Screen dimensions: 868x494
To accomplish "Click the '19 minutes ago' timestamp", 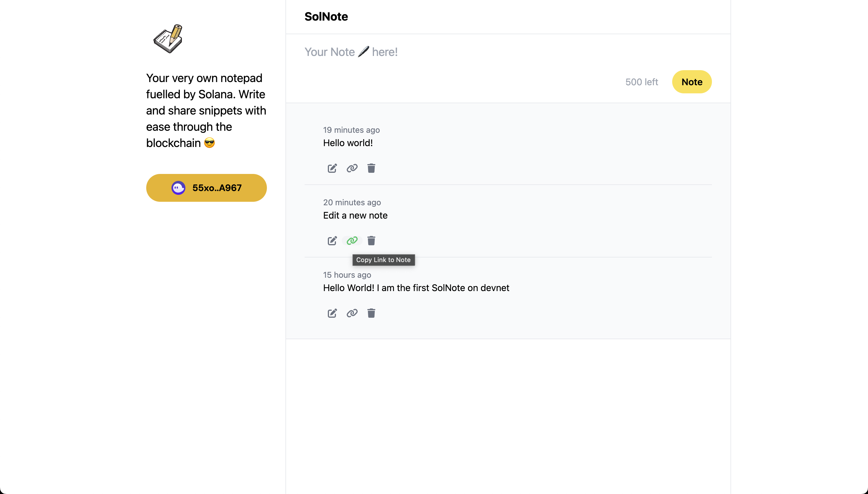I will (351, 130).
